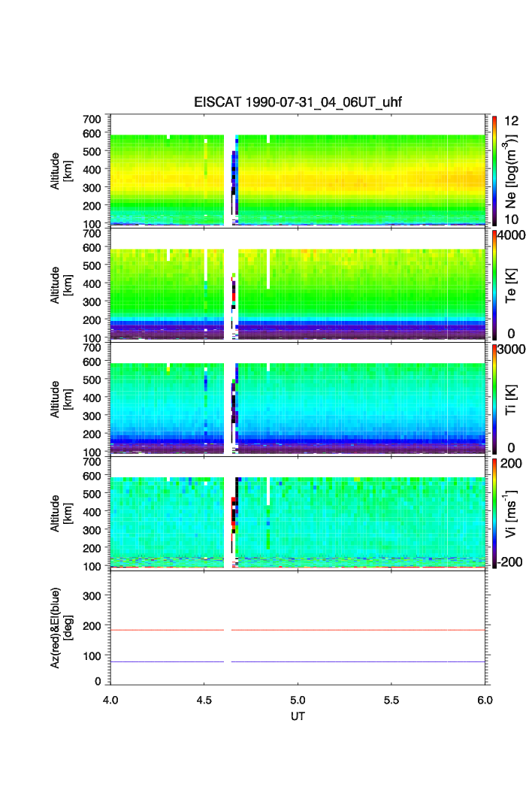Click the Ti ion temperature colorbar
Viewport: 532px width, 799px height.
[494, 398]
